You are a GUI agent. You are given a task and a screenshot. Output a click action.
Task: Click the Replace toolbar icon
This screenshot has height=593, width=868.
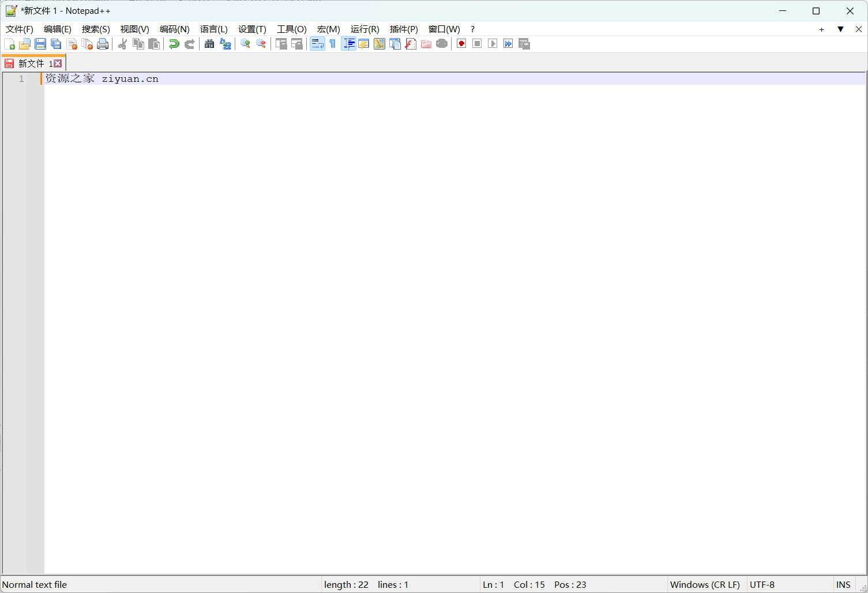click(x=225, y=43)
